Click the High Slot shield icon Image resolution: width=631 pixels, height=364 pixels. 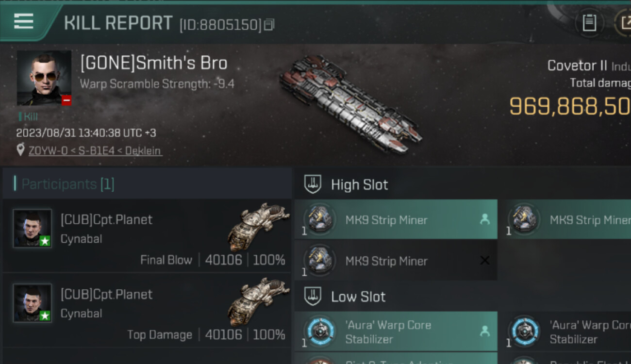click(x=314, y=184)
